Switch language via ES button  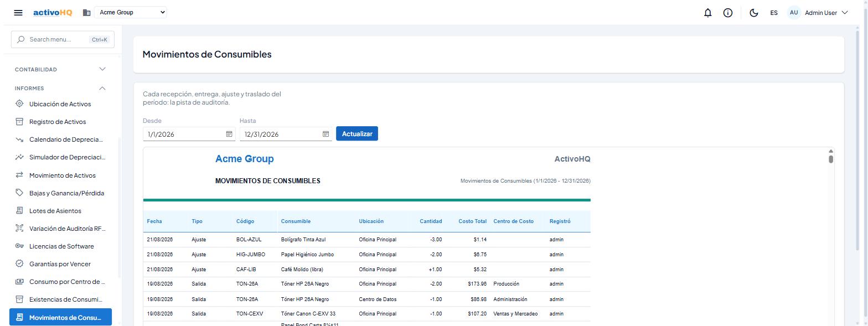click(x=774, y=13)
